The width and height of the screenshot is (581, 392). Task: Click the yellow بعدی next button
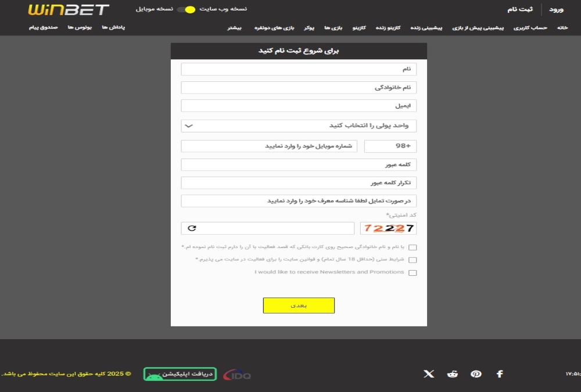tap(299, 305)
